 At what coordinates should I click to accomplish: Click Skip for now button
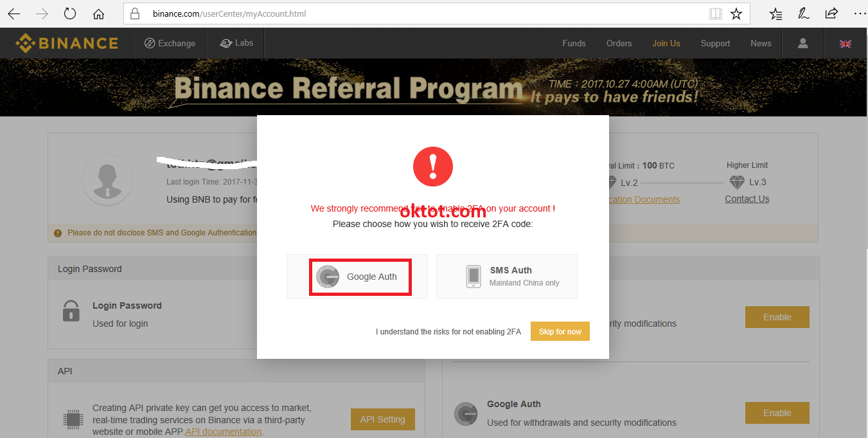coord(560,332)
